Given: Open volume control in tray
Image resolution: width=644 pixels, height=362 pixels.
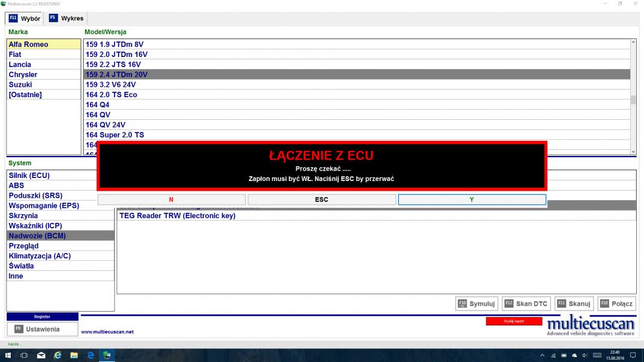Looking at the screenshot, I should [585, 355].
